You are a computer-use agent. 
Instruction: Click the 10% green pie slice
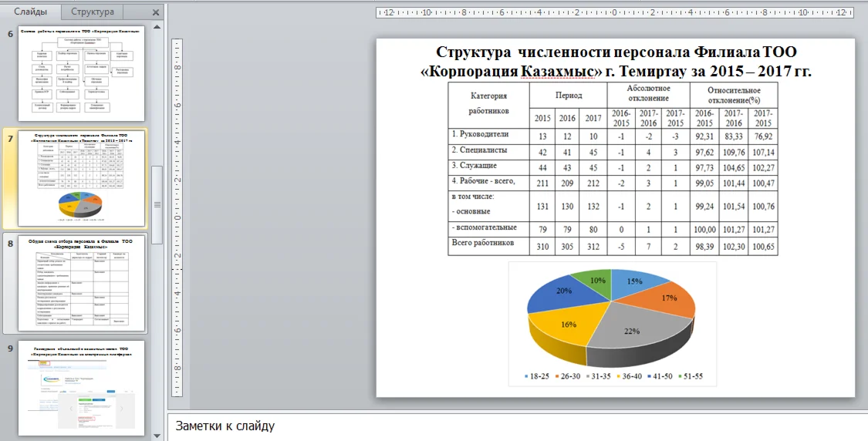[596, 282]
